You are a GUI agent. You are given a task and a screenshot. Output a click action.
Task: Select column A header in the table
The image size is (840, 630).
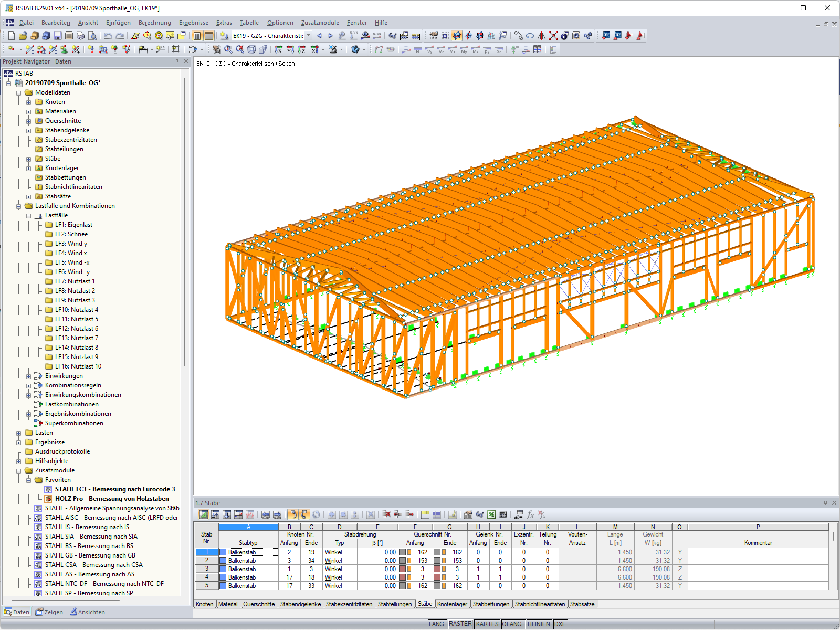[x=248, y=527]
